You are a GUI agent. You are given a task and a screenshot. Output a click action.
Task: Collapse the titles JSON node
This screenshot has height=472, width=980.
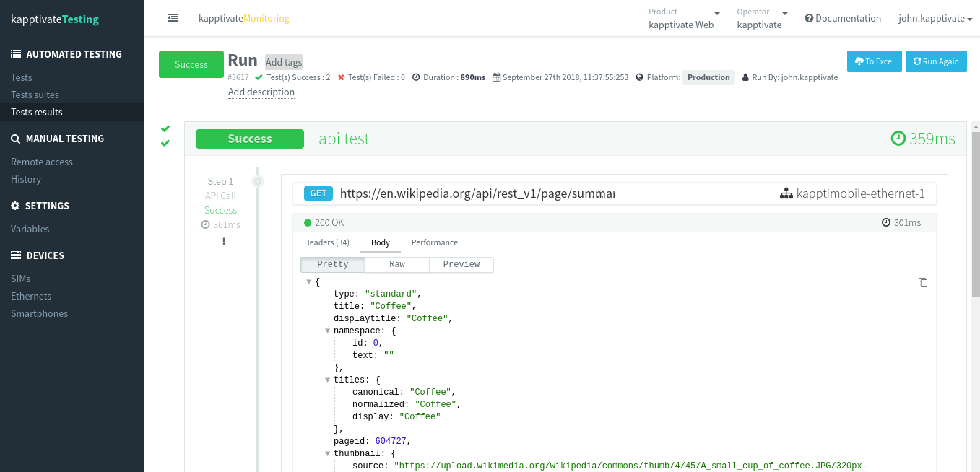(x=328, y=380)
